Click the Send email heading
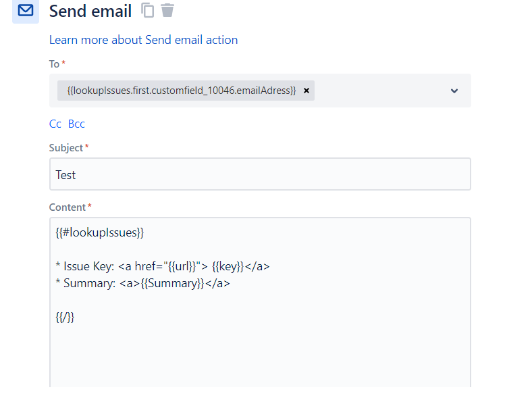The height and width of the screenshot is (398, 532). (90, 11)
